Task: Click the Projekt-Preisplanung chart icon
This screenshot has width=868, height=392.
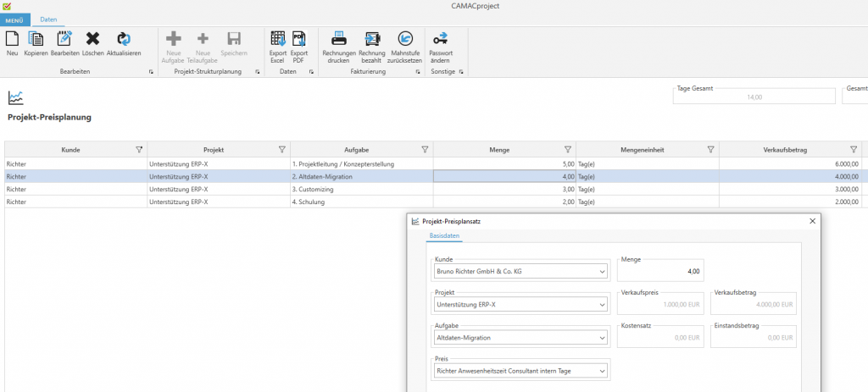Action: click(x=16, y=98)
